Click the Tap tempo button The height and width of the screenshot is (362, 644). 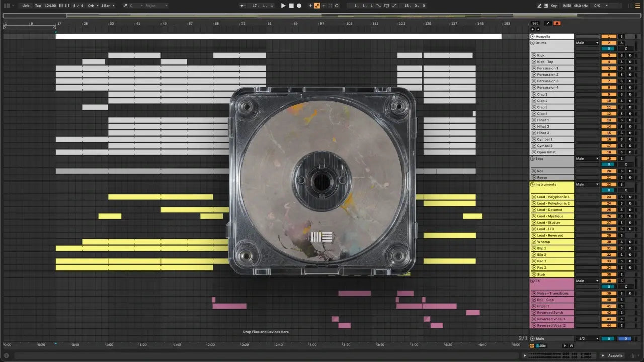[38, 6]
